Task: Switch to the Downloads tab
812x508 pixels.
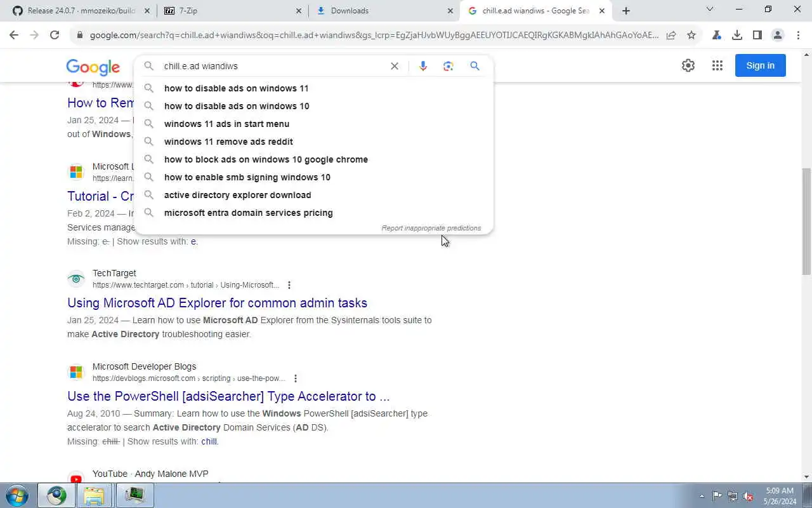Action: pos(384,11)
